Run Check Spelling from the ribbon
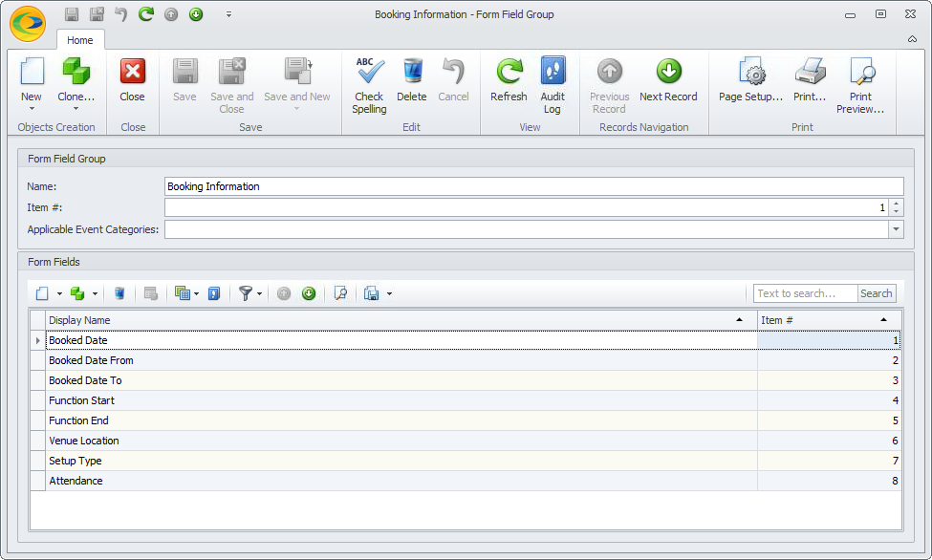Viewport: 932px width, 560px height. (x=369, y=86)
